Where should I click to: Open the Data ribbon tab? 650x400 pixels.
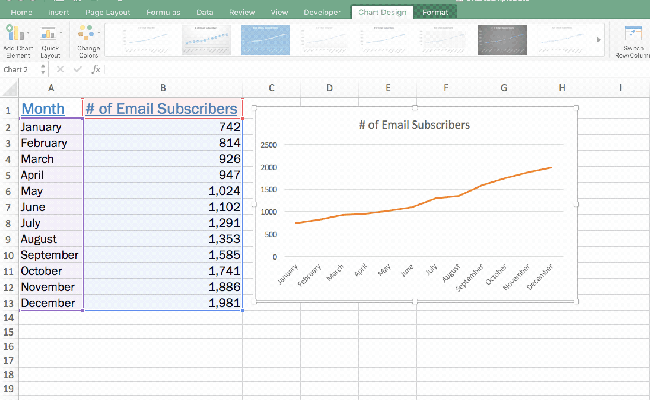point(205,12)
